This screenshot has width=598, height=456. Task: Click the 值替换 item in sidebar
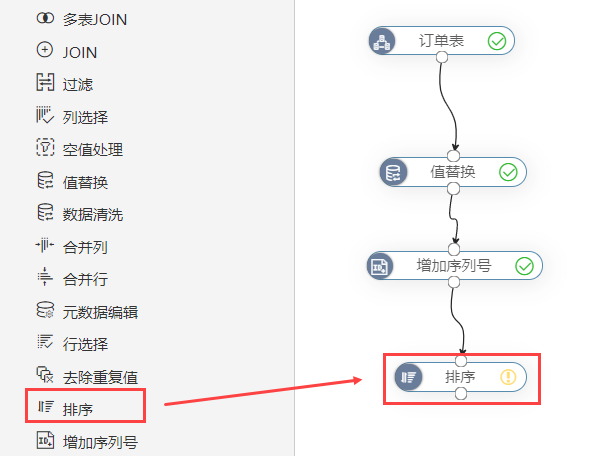pyautogui.click(x=72, y=182)
